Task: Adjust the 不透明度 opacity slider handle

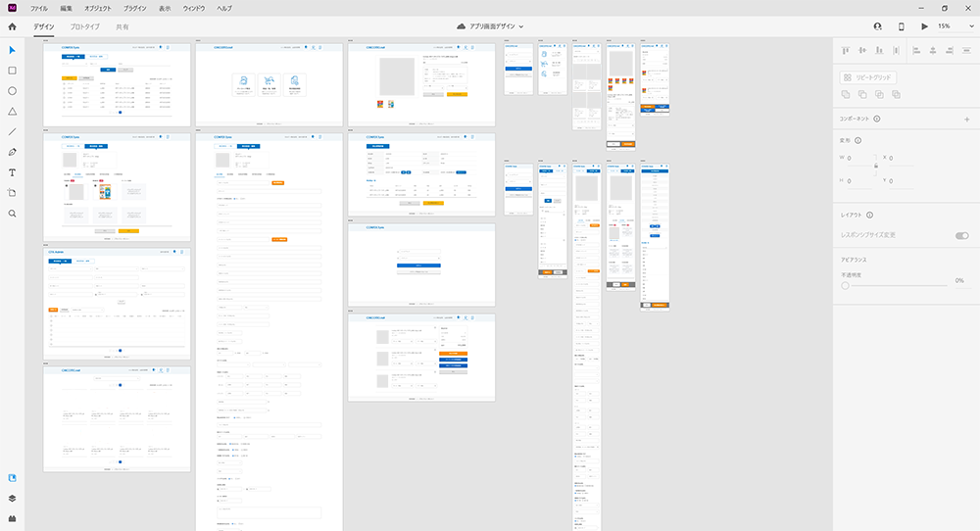Action: (x=845, y=285)
